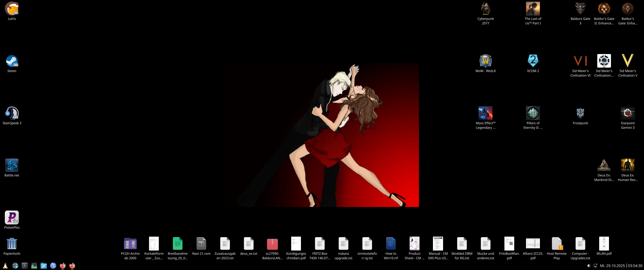644x270 pixels.
Task: Click the Papierkorb trash icon
Action: [12, 244]
